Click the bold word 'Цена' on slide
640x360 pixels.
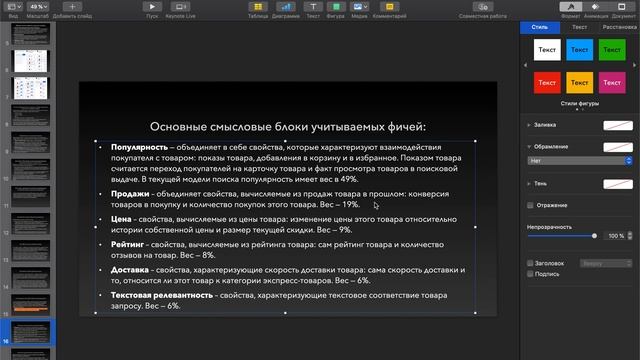[121, 219]
